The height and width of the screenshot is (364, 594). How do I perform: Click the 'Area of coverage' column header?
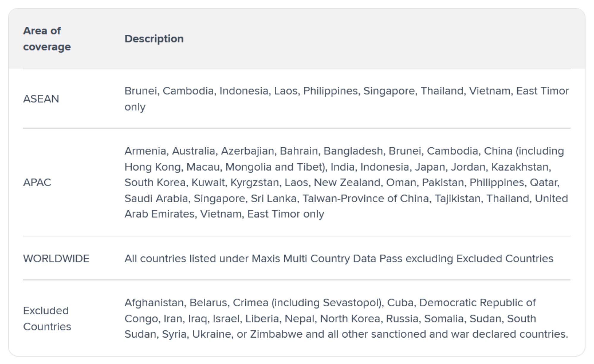tap(47, 39)
